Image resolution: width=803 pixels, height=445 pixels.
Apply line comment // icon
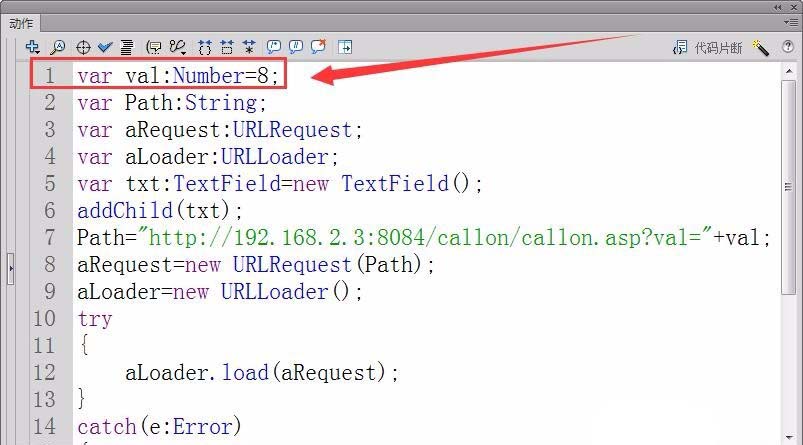[295, 47]
